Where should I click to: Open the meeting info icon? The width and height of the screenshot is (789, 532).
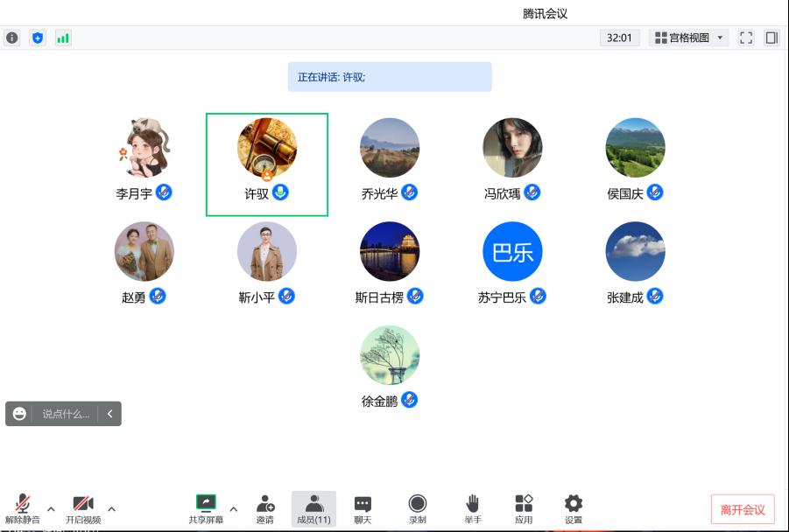(11, 38)
